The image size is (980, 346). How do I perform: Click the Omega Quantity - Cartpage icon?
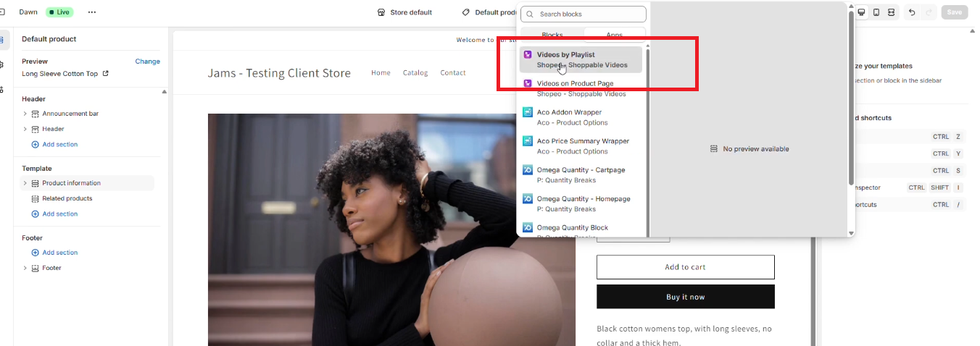coord(528,170)
